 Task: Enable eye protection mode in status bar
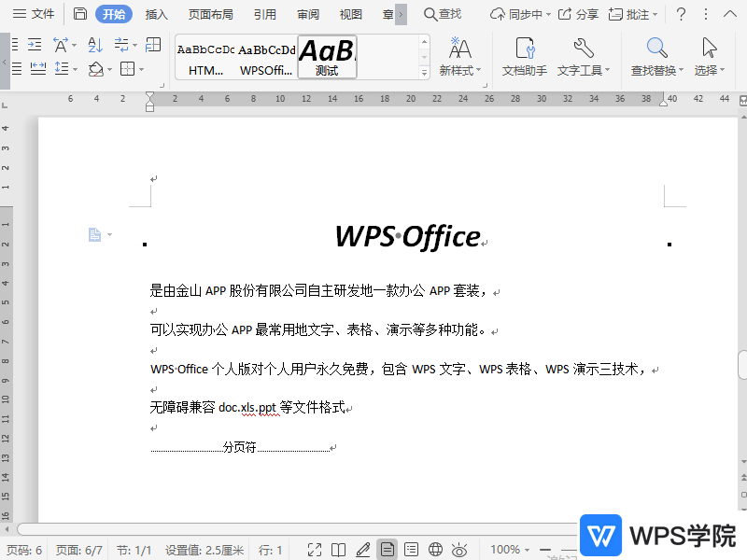(x=458, y=549)
